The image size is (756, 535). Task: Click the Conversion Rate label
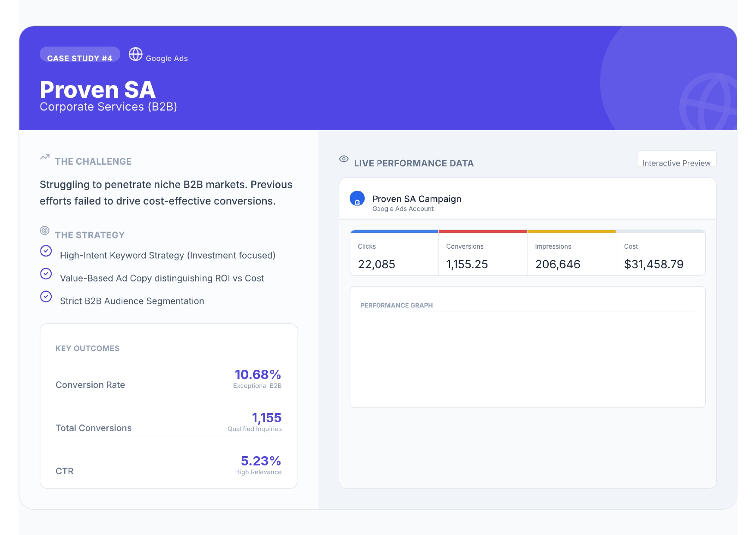tap(91, 385)
